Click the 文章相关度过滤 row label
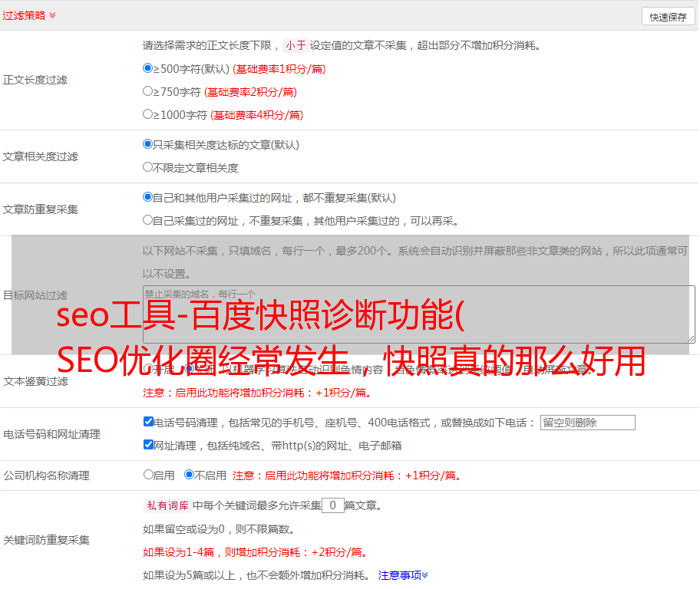The width and height of the screenshot is (700, 589). coord(40,156)
